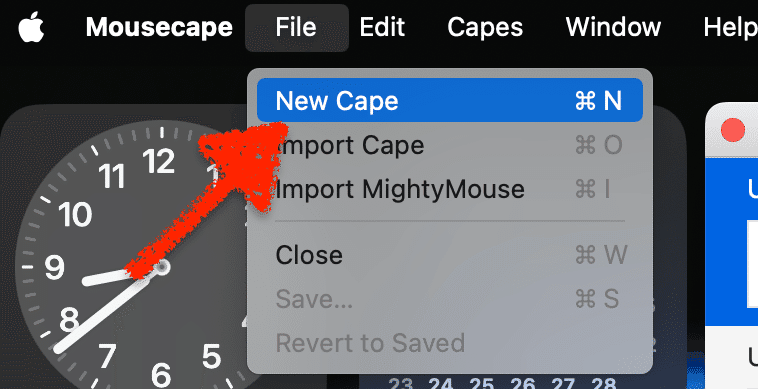Click the red window close button
This screenshot has width=758, height=389.
coord(733,130)
